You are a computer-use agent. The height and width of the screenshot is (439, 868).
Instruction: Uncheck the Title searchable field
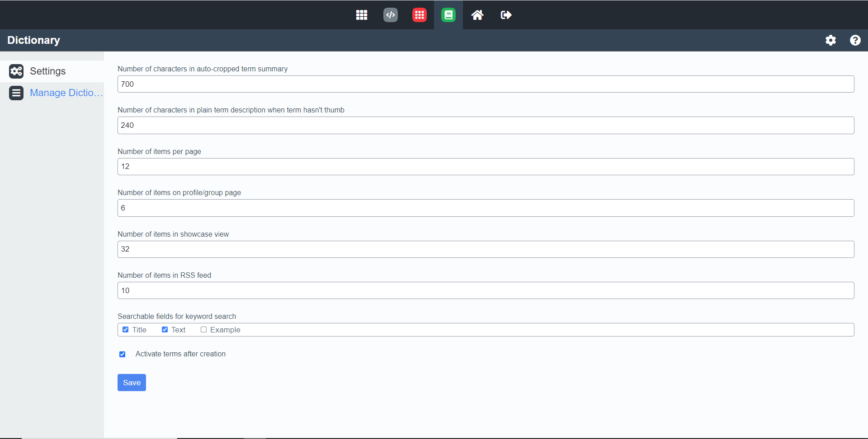(x=126, y=330)
